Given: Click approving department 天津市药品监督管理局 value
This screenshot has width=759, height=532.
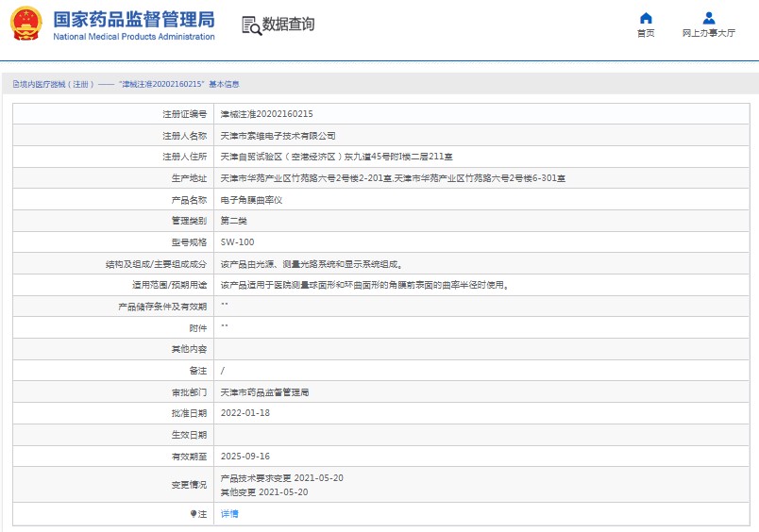Looking at the screenshot, I should coord(264,391).
